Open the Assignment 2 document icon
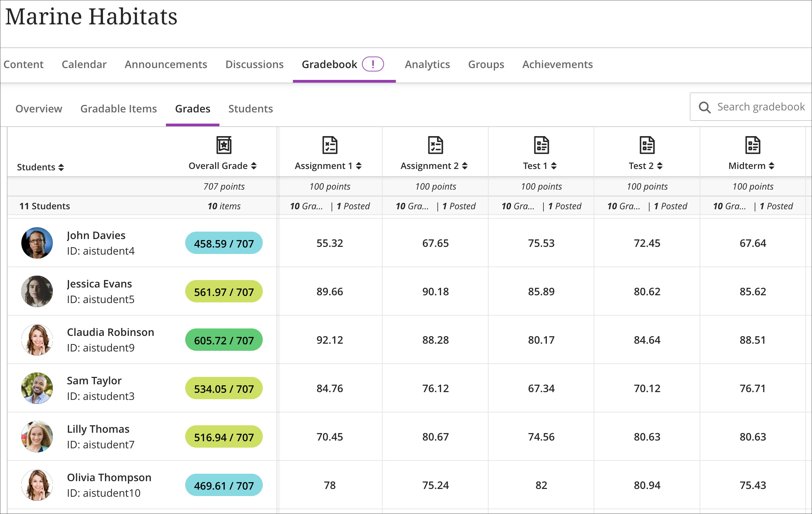This screenshot has height=514, width=812. click(x=435, y=145)
